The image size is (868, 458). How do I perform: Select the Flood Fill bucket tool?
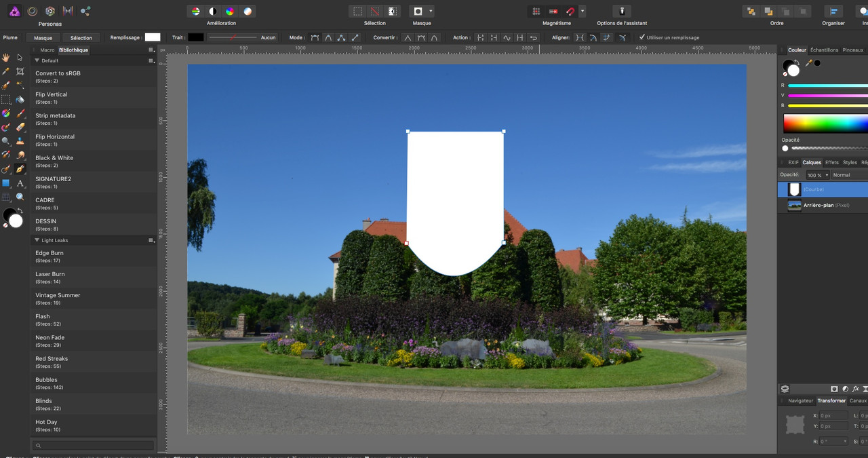click(x=20, y=99)
